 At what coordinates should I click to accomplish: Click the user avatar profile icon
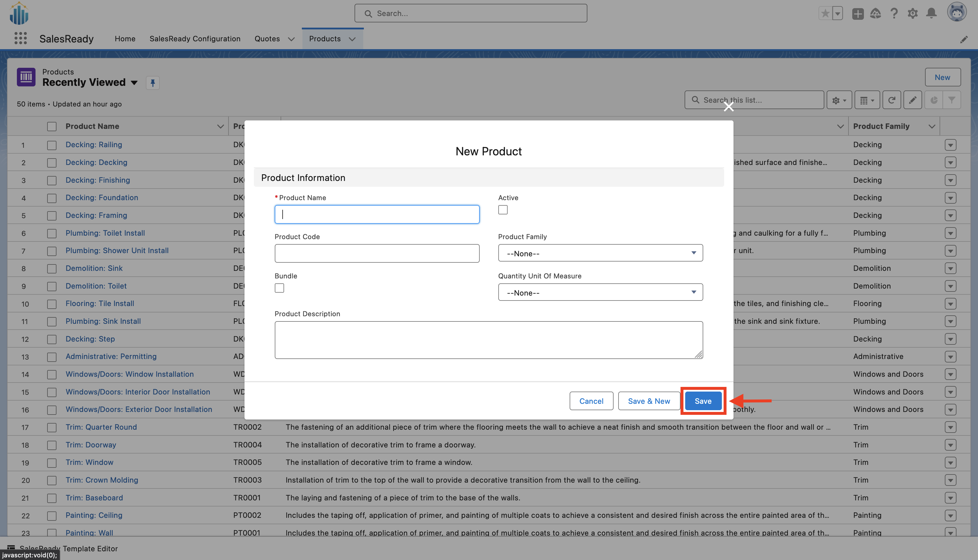956,13
